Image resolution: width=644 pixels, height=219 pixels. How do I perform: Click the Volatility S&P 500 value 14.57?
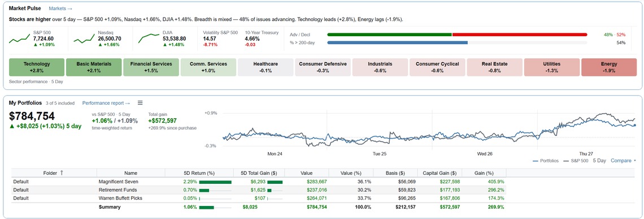pos(210,38)
